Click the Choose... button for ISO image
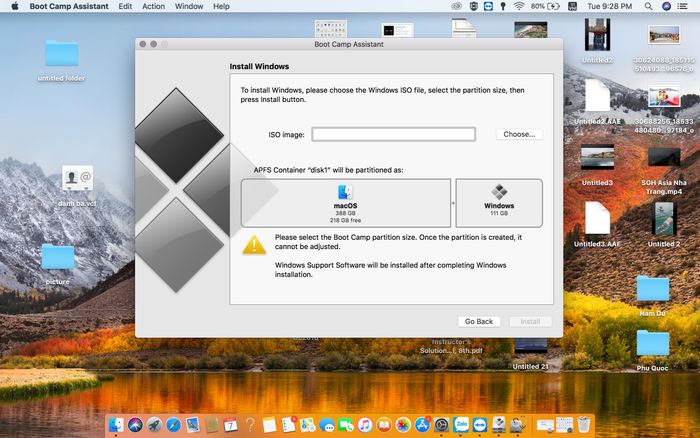The height and width of the screenshot is (438, 700). click(x=519, y=134)
